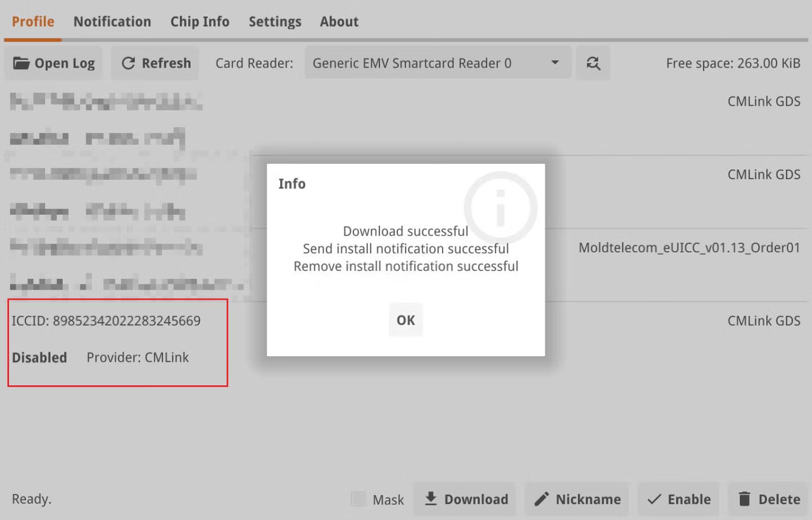Toggle the Mask checkbox
Viewport: 812px width, 520px height.
point(358,499)
